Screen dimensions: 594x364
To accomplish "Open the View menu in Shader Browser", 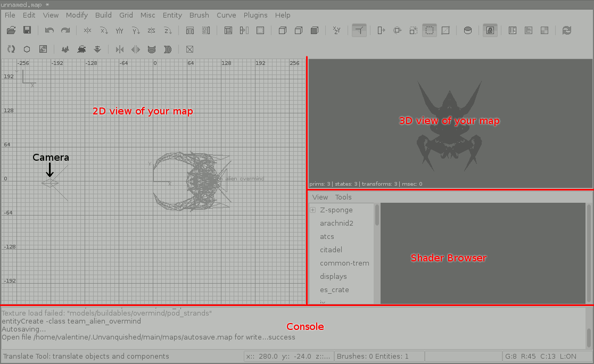I will (x=320, y=197).
